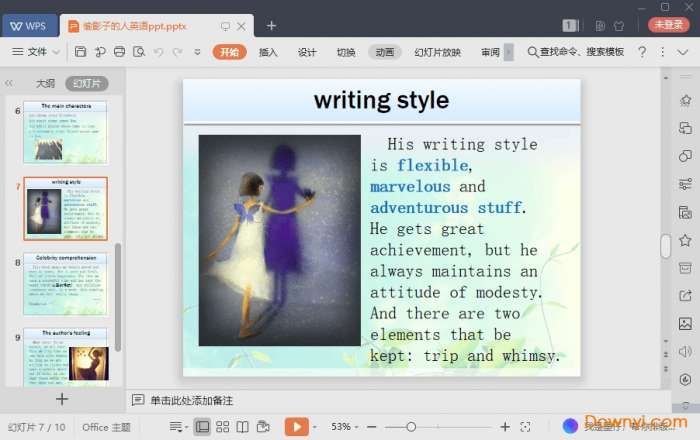Switch to slide sorter view
This screenshot has width=700, height=440.
click(x=223, y=427)
